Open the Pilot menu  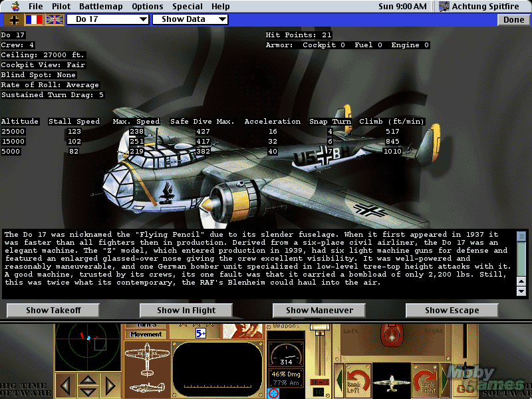pyautogui.click(x=61, y=7)
